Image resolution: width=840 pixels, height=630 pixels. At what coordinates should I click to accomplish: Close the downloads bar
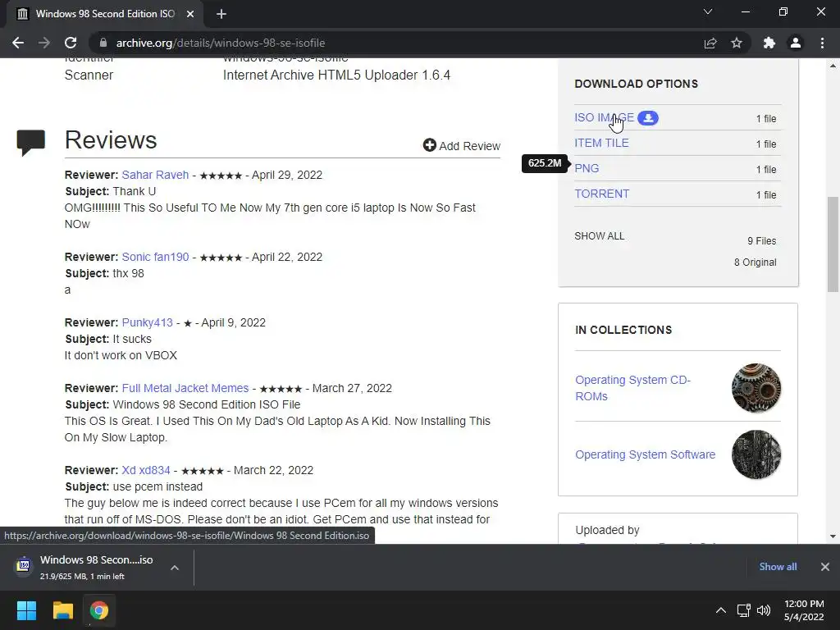tap(825, 566)
